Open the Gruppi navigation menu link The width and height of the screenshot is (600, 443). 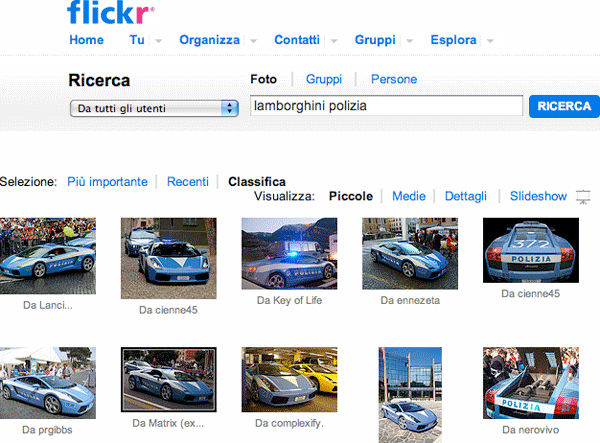[x=375, y=40]
